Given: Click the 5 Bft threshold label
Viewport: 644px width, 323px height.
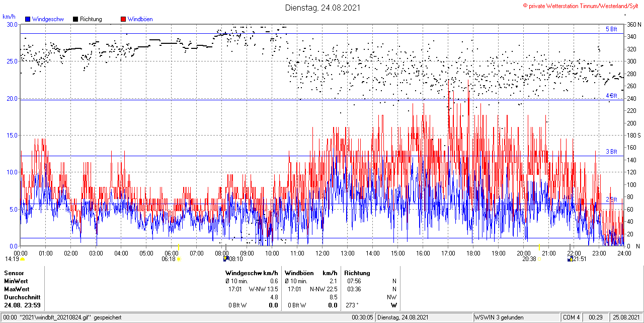Looking at the screenshot, I should point(611,29).
